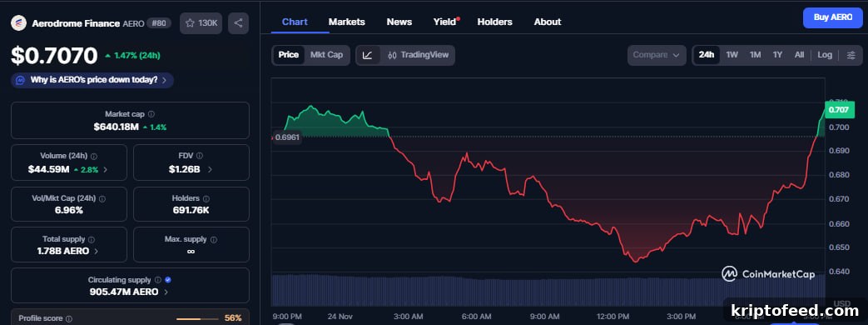Expand Circulating supply details chevron
868x325 pixels.
coord(166,292)
